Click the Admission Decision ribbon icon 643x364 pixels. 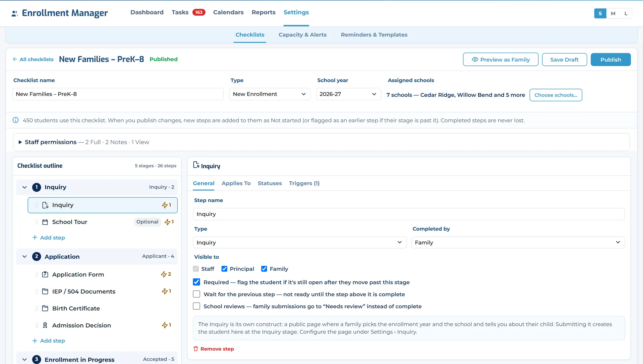[45, 325]
